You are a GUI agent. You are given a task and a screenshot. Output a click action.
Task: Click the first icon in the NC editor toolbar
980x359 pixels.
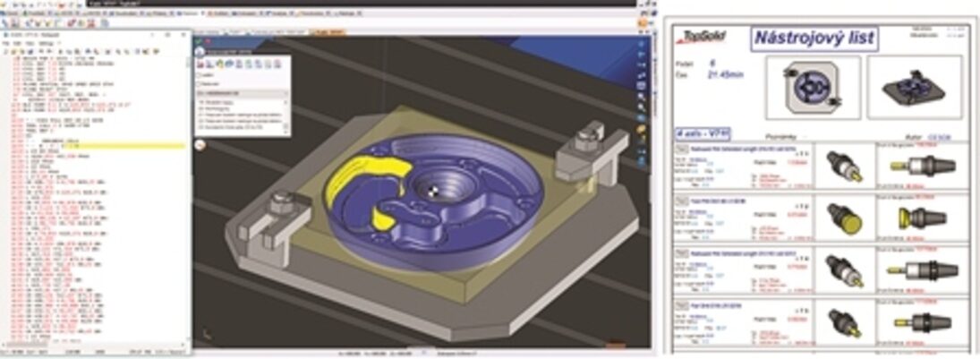(x=5, y=50)
